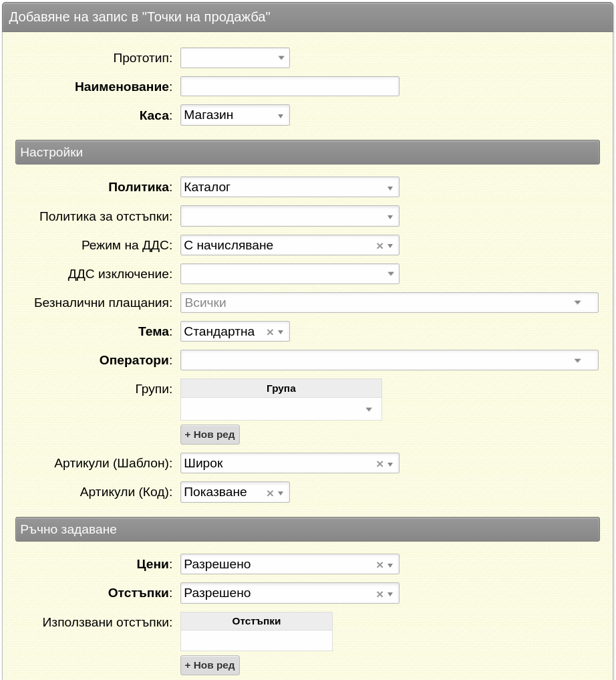This screenshot has height=680, width=616.
Task: Click the Настройки section header
Action: point(307,152)
